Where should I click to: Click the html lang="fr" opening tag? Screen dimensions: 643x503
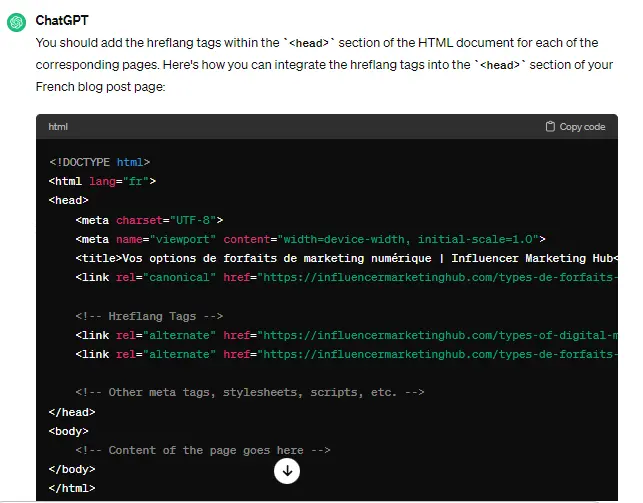[102, 181]
